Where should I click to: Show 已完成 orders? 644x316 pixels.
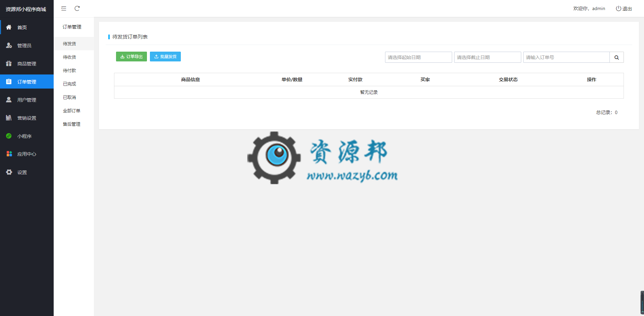pos(74,84)
